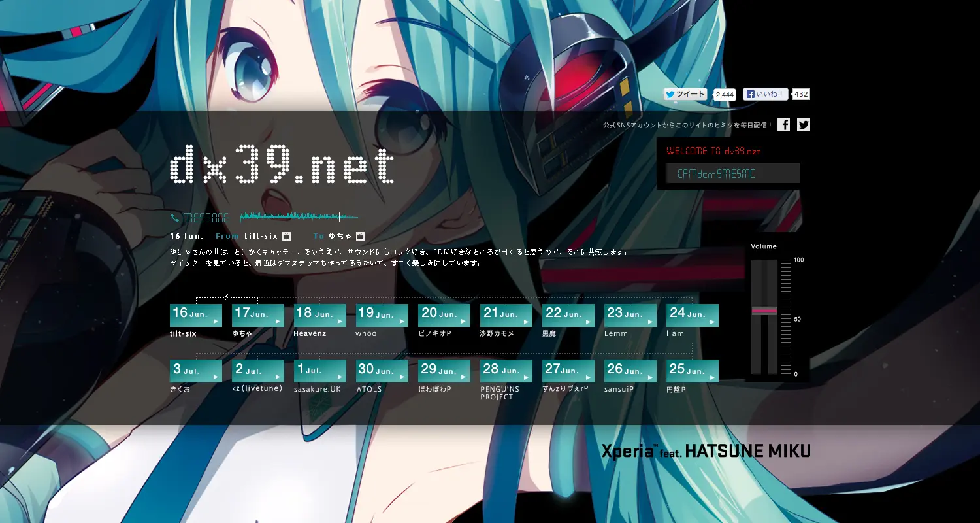The image size is (980, 523).
Task: Open the official Facebook account icon
Action: click(783, 124)
